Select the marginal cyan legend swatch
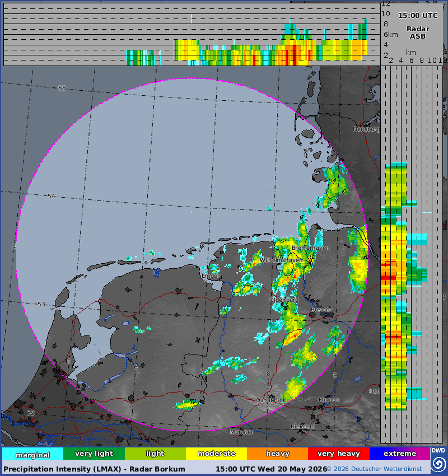 pos(33,454)
